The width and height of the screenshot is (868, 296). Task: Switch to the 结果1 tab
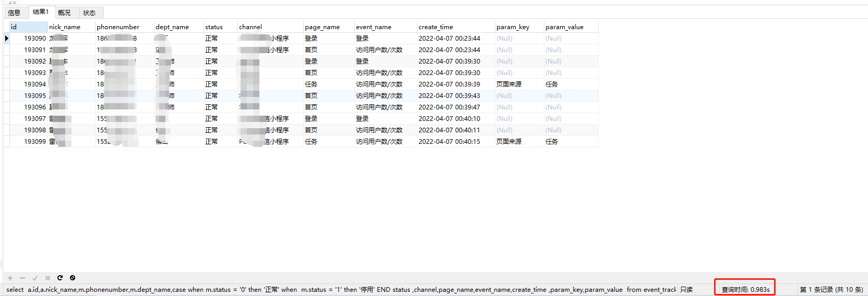pyautogui.click(x=40, y=12)
